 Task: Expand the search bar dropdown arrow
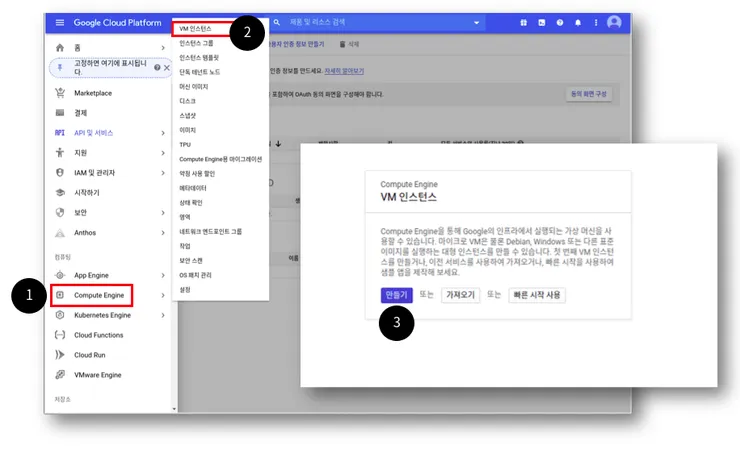tap(477, 23)
